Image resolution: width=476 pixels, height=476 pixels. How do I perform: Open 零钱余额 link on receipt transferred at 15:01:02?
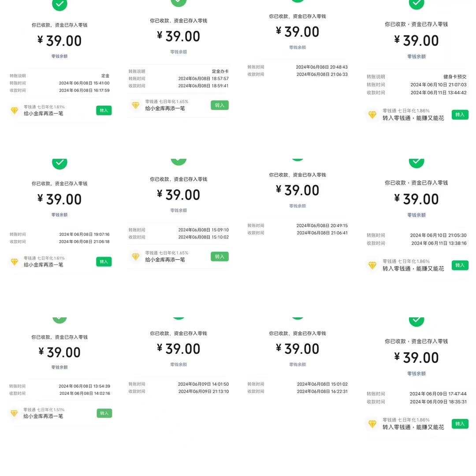[x=297, y=364]
